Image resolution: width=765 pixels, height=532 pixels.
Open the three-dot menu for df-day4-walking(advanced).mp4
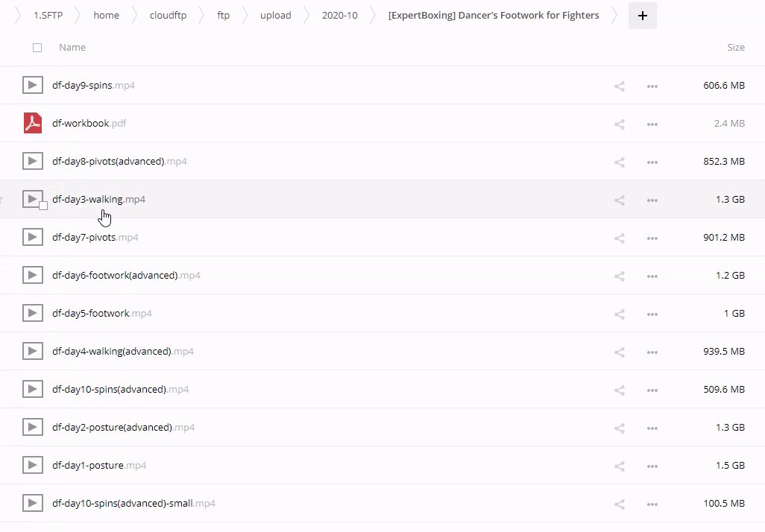click(652, 352)
